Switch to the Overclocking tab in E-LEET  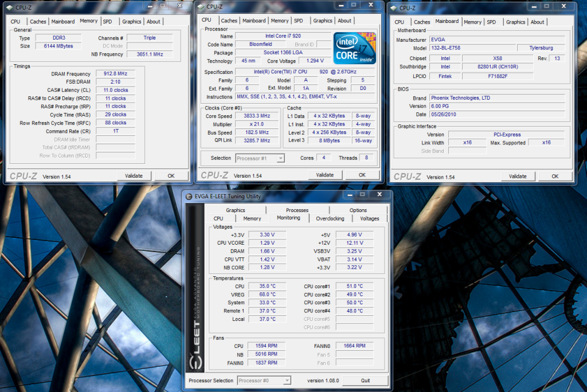[x=330, y=218]
